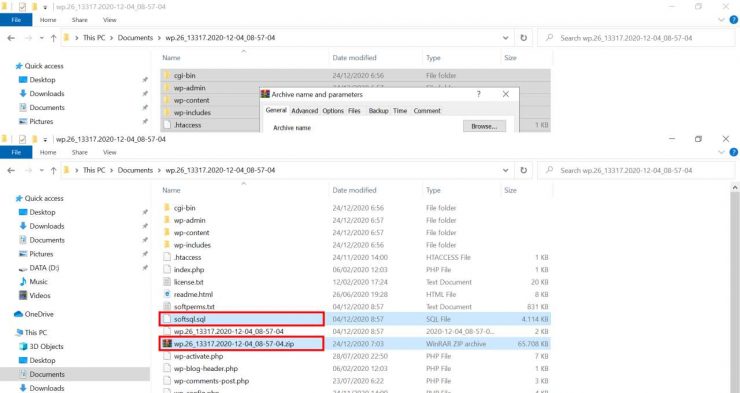Click the readme.html browser file icon
The width and height of the screenshot is (740, 393).
tap(167, 294)
